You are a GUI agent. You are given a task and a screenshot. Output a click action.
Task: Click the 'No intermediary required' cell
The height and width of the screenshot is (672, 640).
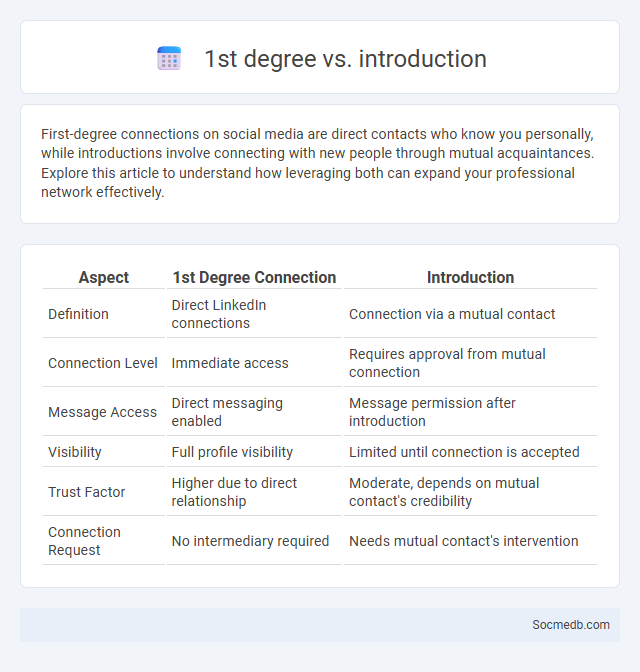coord(254,541)
